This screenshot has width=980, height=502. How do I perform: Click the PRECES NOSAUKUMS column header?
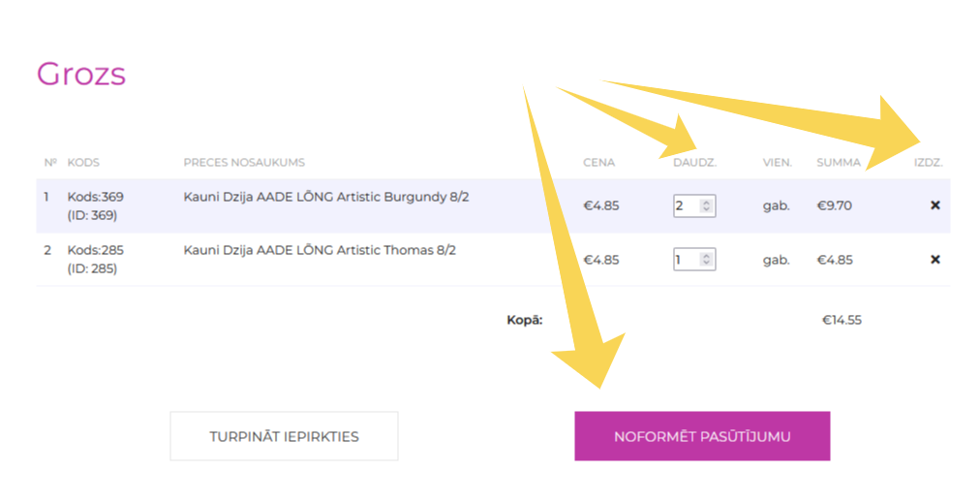(x=244, y=162)
